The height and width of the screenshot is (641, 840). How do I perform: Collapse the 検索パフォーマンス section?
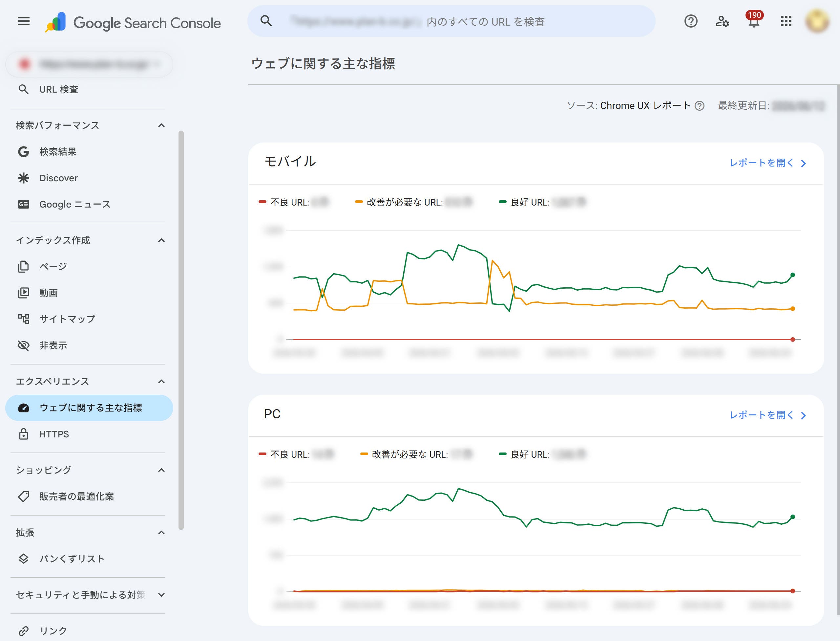click(161, 125)
